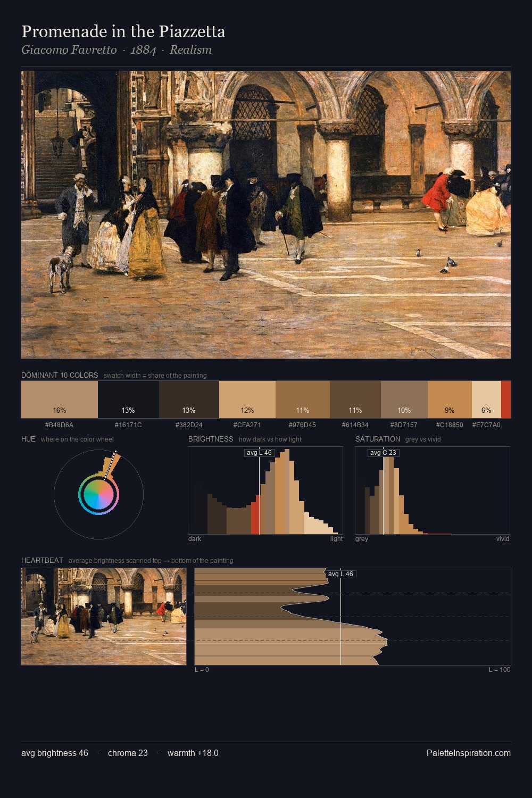This screenshot has width=532, height=798.
Task: Pick the #8D7157 swatch at 10%
Action: coord(404,400)
